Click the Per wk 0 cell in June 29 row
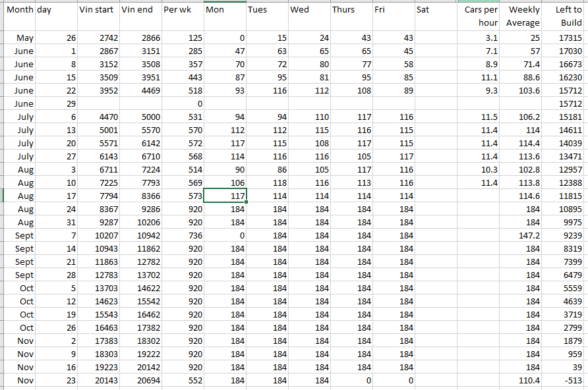The height and width of the screenshot is (390, 588). (x=183, y=104)
